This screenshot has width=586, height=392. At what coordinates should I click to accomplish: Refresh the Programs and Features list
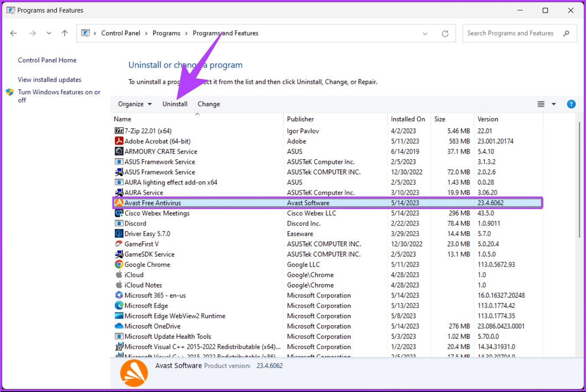tap(445, 33)
